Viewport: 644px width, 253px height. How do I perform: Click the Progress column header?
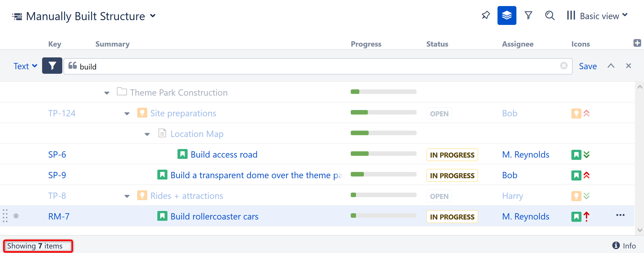pos(366,44)
